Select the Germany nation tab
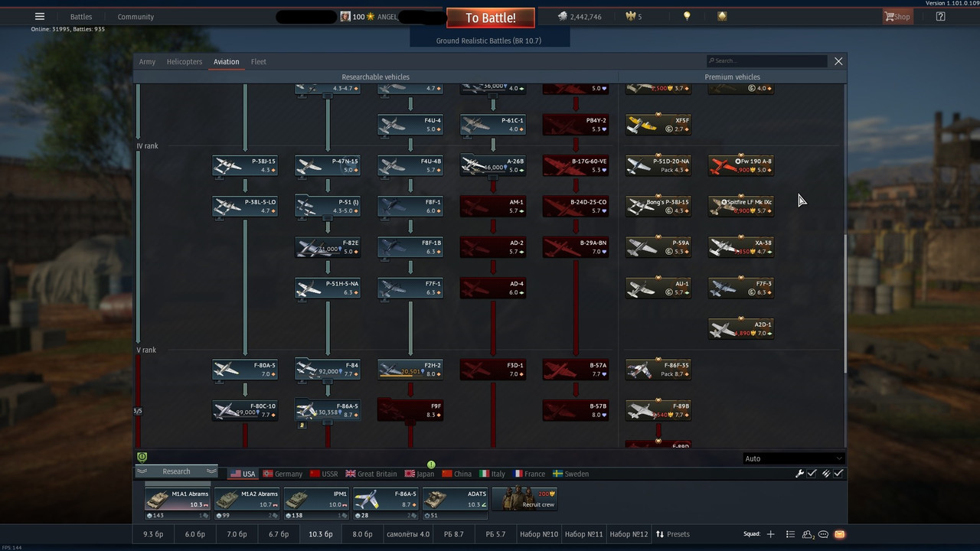 283,474
